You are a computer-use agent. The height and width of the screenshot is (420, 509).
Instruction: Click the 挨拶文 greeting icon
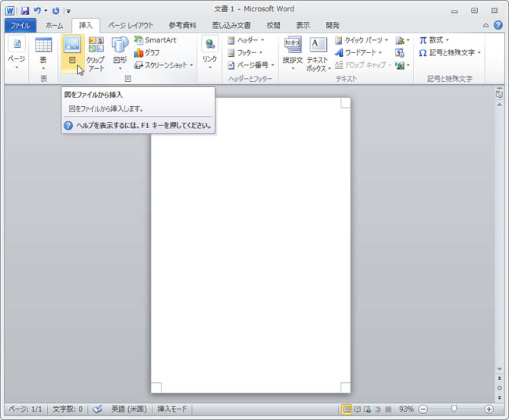tap(292, 53)
